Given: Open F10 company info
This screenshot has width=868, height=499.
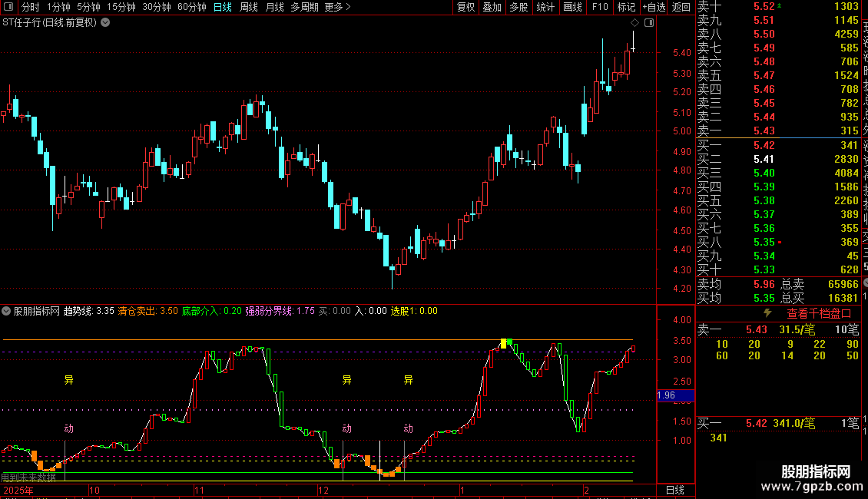Looking at the screenshot, I should (599, 7).
